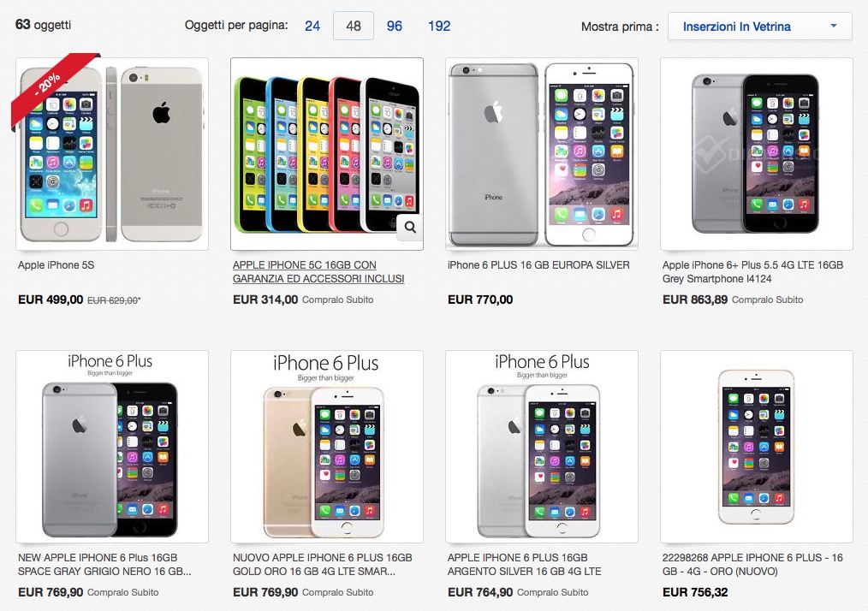Show 96 items per page
The width and height of the screenshot is (868, 611).
394,26
